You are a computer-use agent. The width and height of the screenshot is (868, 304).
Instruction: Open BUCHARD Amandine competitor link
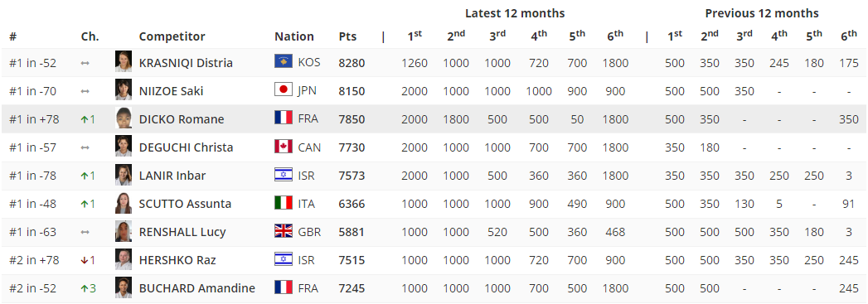tap(197, 288)
